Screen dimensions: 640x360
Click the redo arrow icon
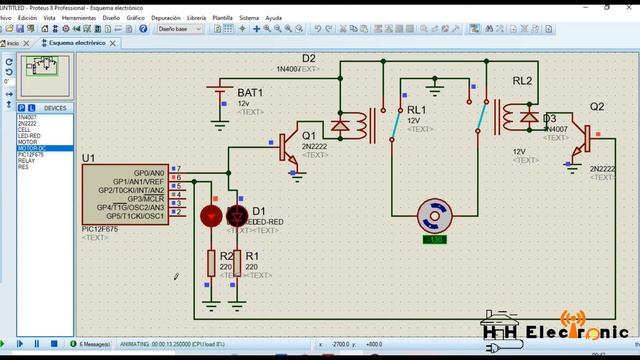click(x=328, y=29)
